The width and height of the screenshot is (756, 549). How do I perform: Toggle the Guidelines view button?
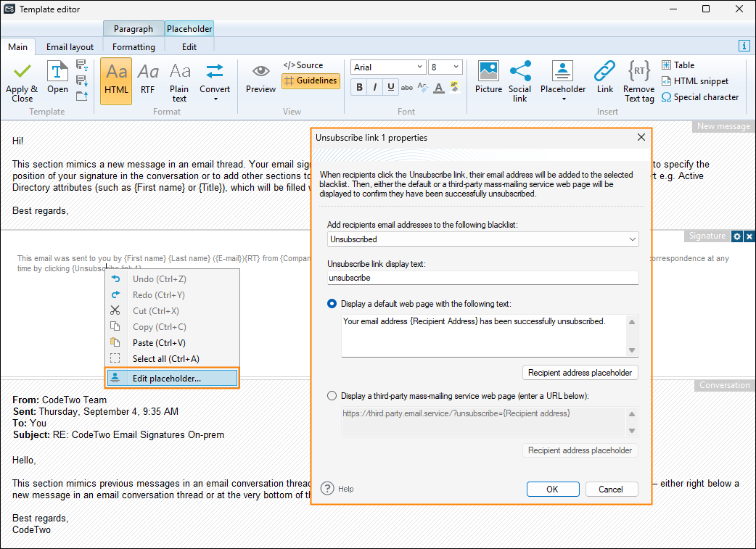point(311,81)
